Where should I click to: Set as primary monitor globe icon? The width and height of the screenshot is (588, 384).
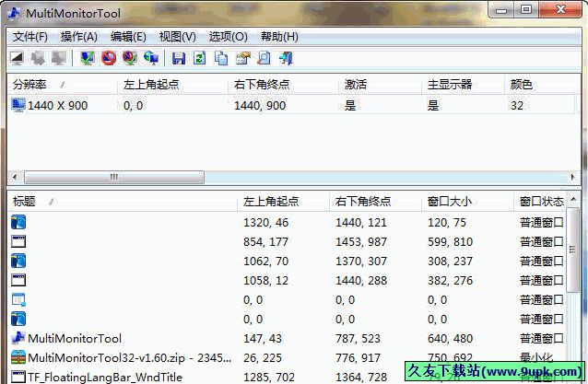[151, 58]
